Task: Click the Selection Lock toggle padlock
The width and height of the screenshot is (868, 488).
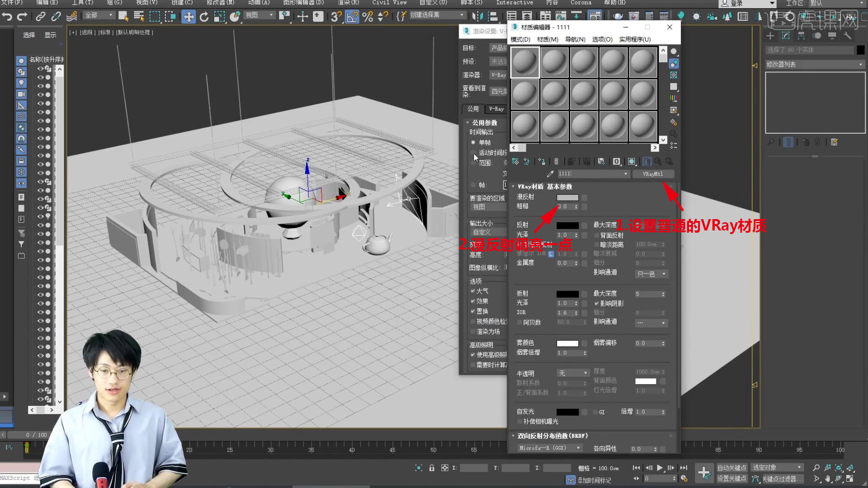Action: [432, 468]
